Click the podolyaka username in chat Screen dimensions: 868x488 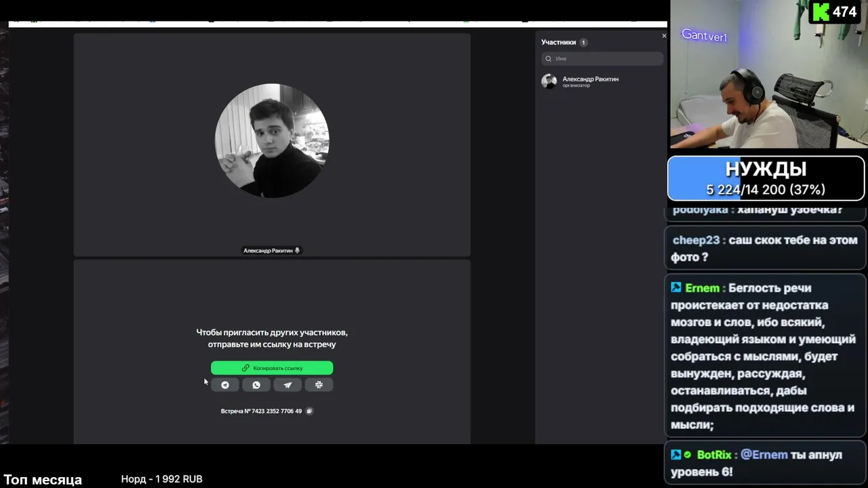pos(700,210)
